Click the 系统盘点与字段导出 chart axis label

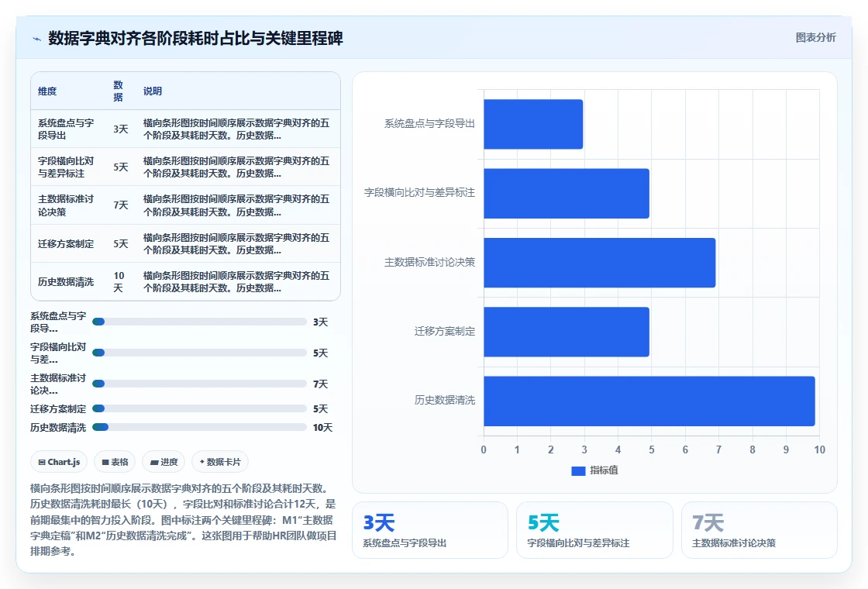429,124
